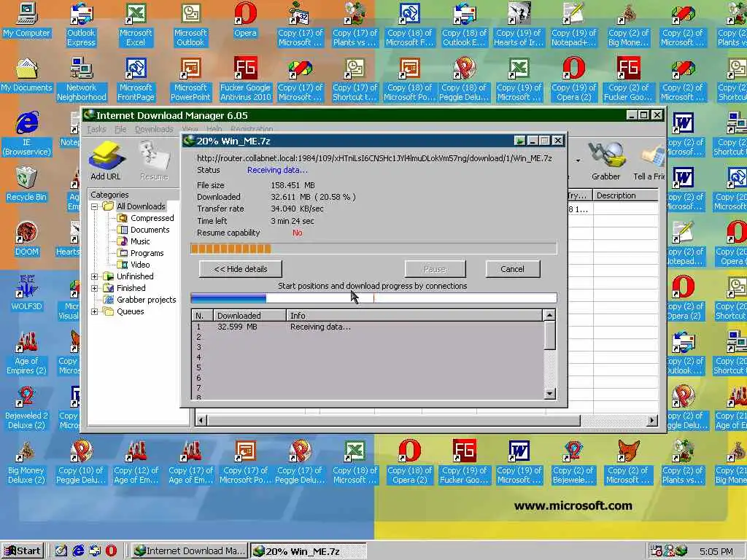The height and width of the screenshot is (560, 747).
Task: Click the connections progress bar
Action: click(373, 298)
